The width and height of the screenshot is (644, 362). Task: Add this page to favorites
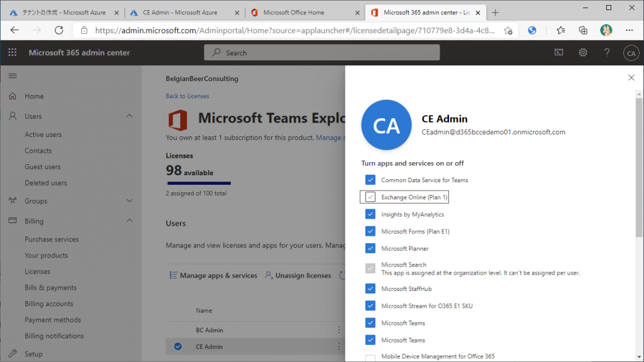coord(508,30)
